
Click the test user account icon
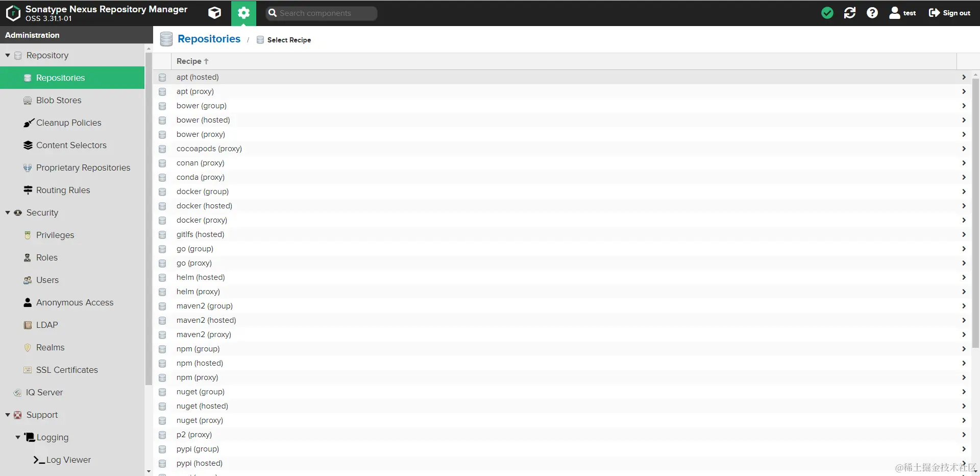coord(894,13)
